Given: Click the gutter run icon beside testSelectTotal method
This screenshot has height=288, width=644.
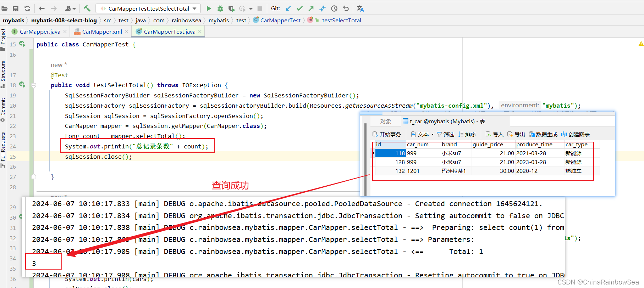Looking at the screenshot, I should [22, 85].
